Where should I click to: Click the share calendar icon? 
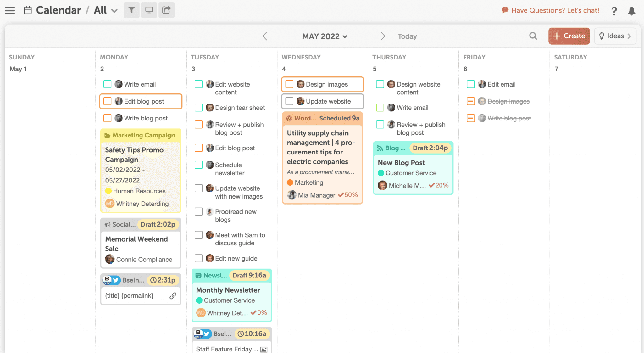[x=166, y=10]
